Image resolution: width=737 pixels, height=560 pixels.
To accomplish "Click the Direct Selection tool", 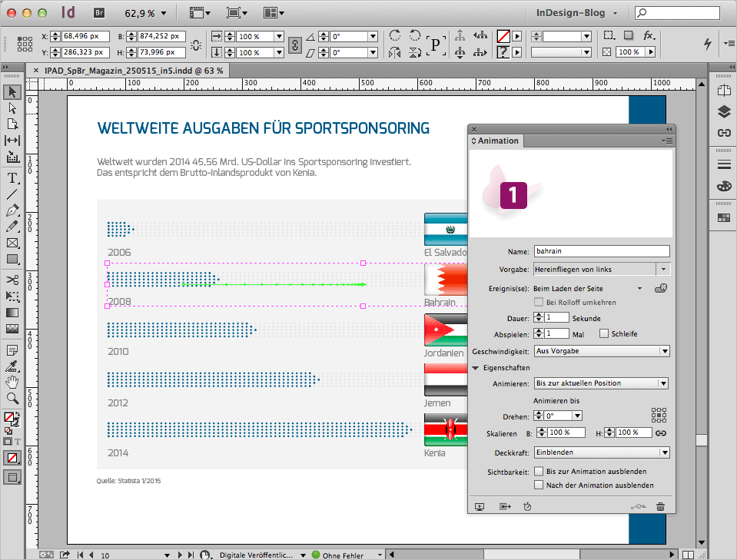I will pos(12,108).
